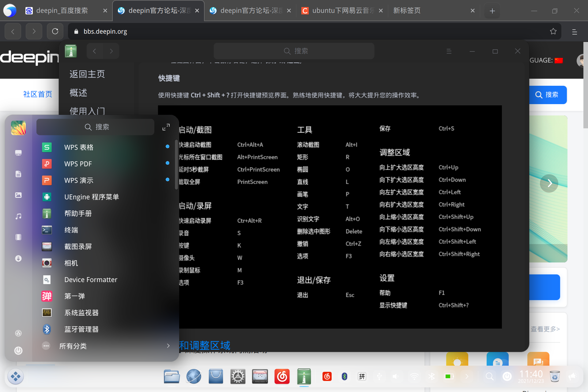Open the Documents category in launcher sidebar
This screenshot has height=392, width=588.
point(18,174)
